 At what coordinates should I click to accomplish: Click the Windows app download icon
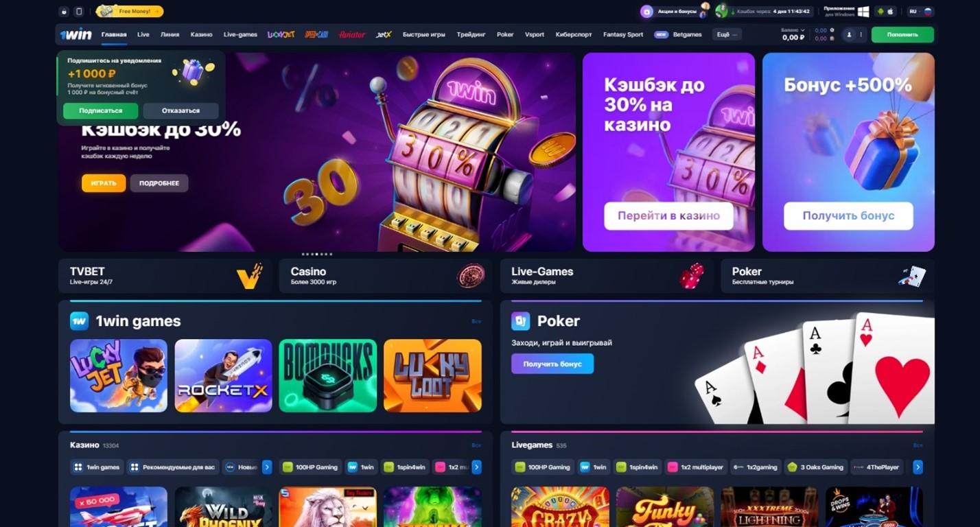[x=863, y=12]
